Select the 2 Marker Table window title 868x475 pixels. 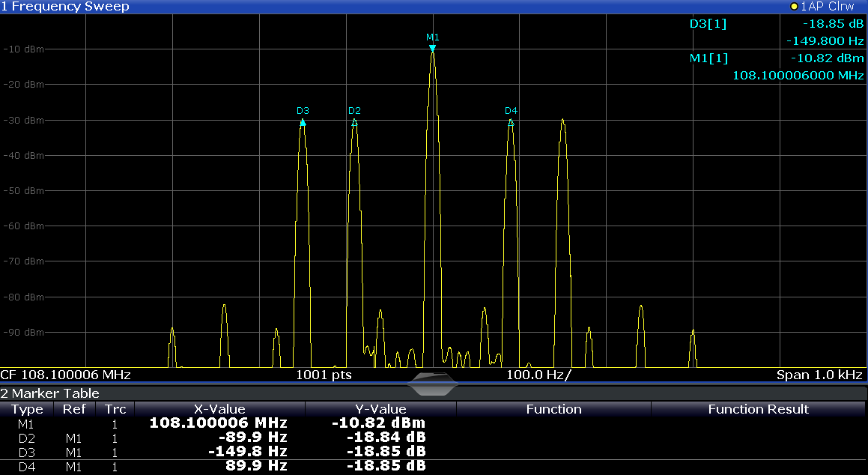(x=50, y=393)
